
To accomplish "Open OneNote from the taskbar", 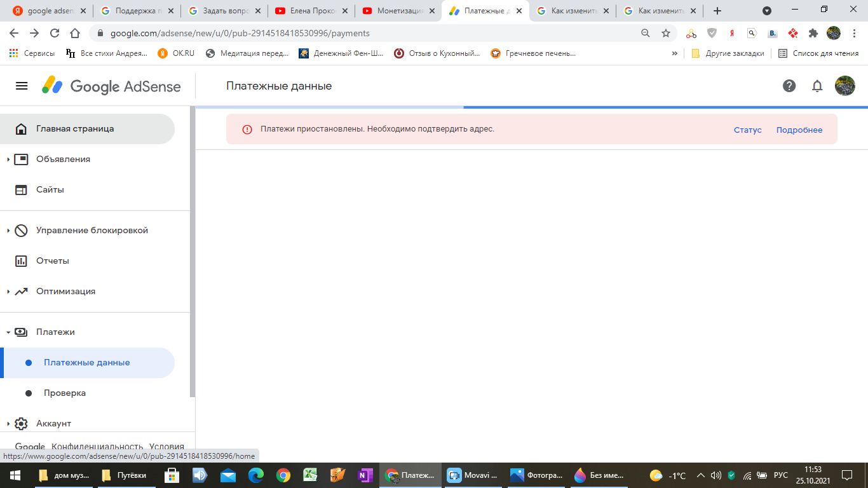I will (x=365, y=475).
